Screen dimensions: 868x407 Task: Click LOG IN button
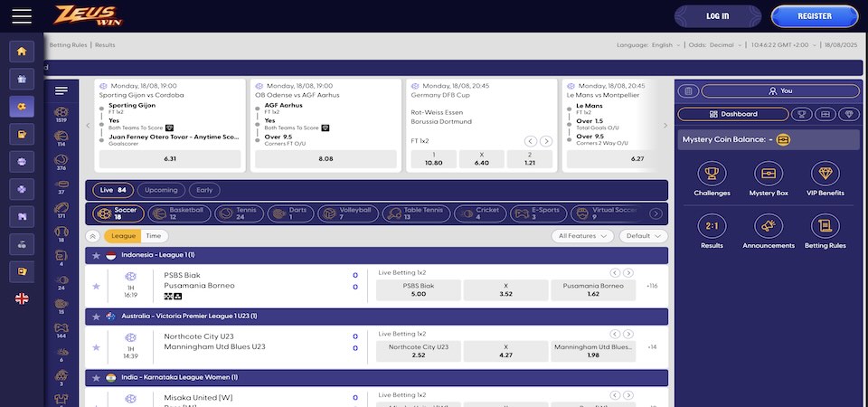[717, 16]
